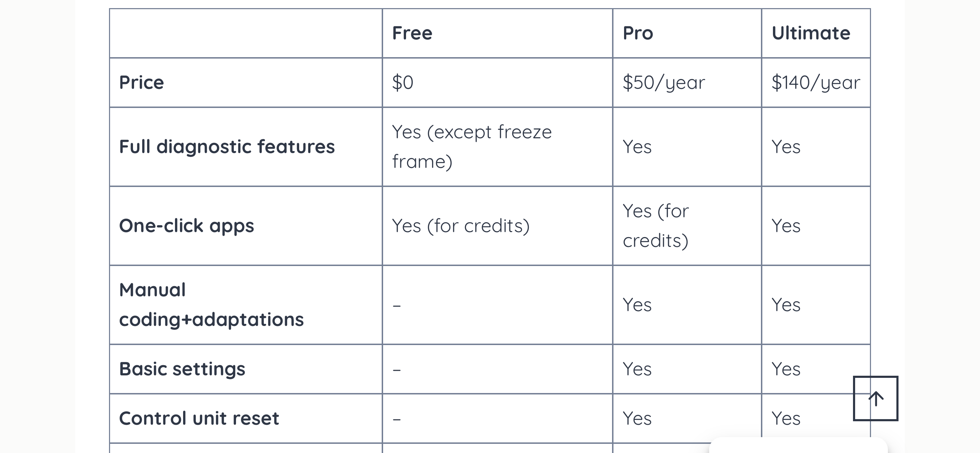Viewport: 980px width, 453px height.
Task: Click the scroll-to-top arrow button
Action: point(875,398)
